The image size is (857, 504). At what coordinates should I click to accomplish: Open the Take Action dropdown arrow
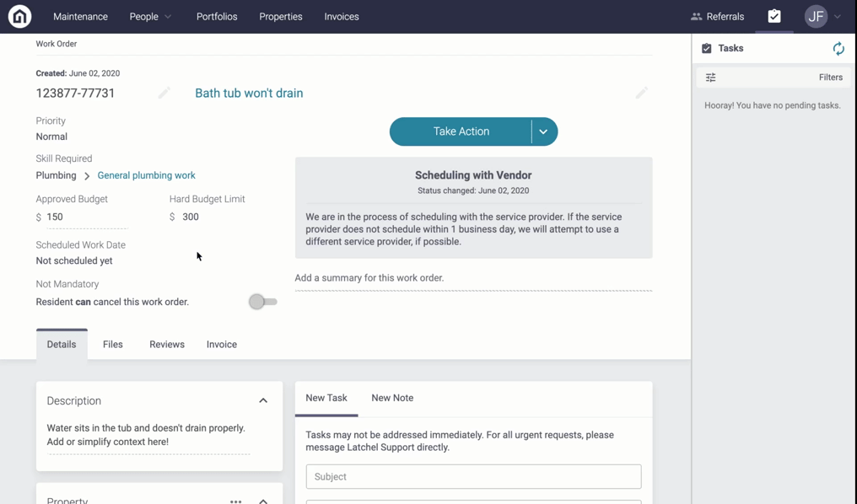(544, 131)
